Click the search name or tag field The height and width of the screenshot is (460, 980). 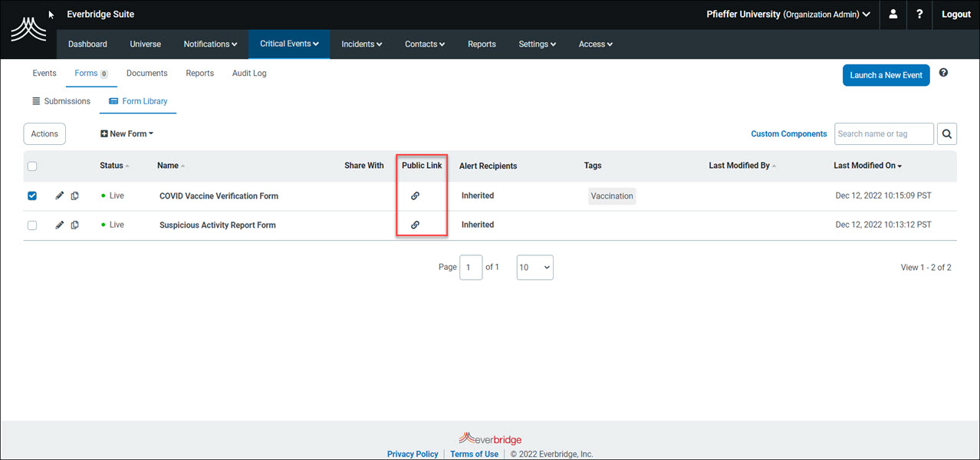pos(883,134)
